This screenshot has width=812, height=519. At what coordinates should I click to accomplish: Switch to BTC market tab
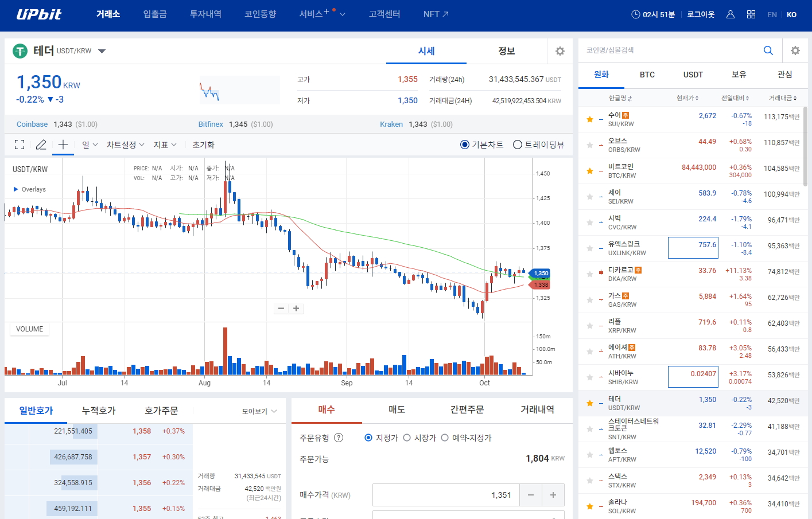coord(647,75)
